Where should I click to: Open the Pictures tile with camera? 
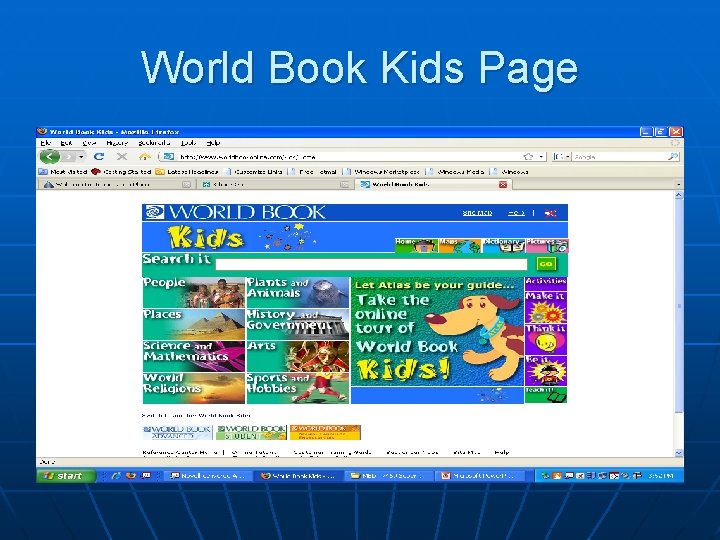point(547,246)
